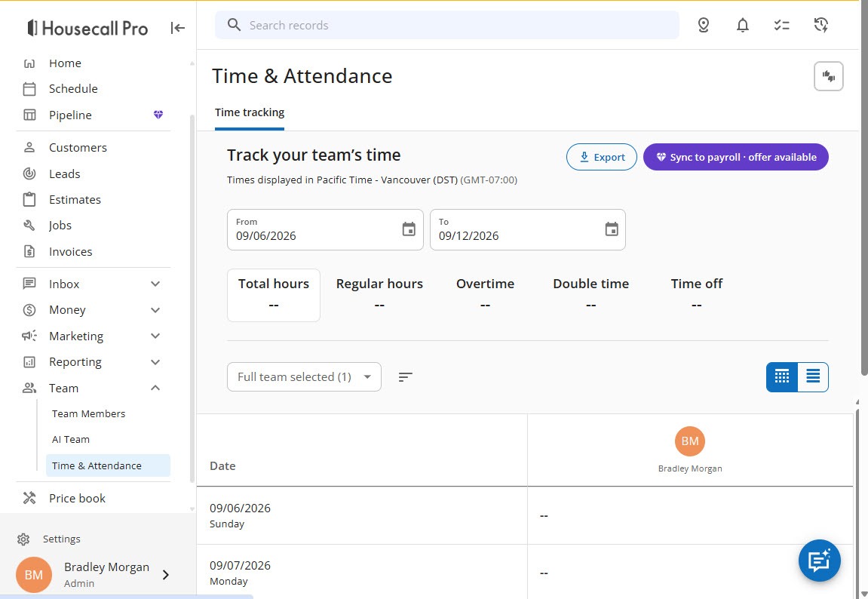Screen dimensions: 868x599
Task: Click Sync to payroll offer button
Action: tap(736, 157)
